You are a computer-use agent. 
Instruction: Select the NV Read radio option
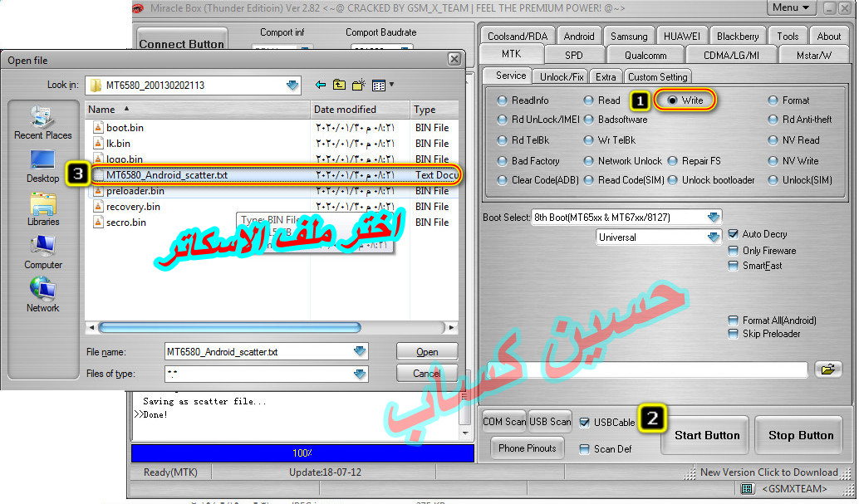pos(773,140)
